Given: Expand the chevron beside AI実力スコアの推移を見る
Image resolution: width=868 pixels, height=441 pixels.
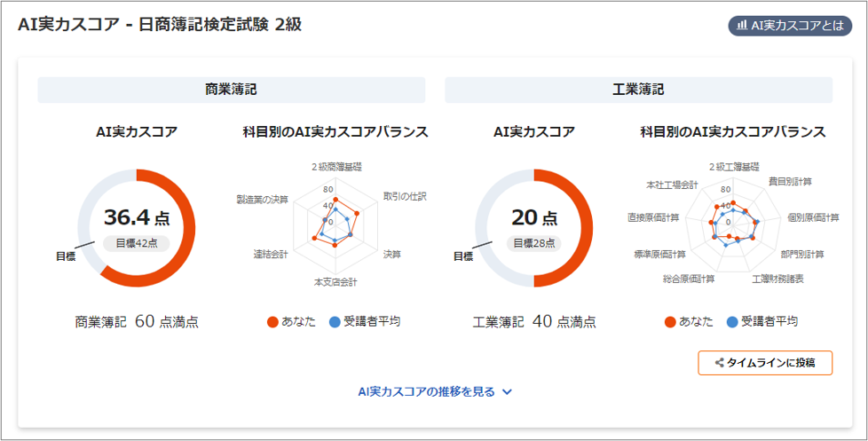Looking at the screenshot, I should tap(507, 392).
